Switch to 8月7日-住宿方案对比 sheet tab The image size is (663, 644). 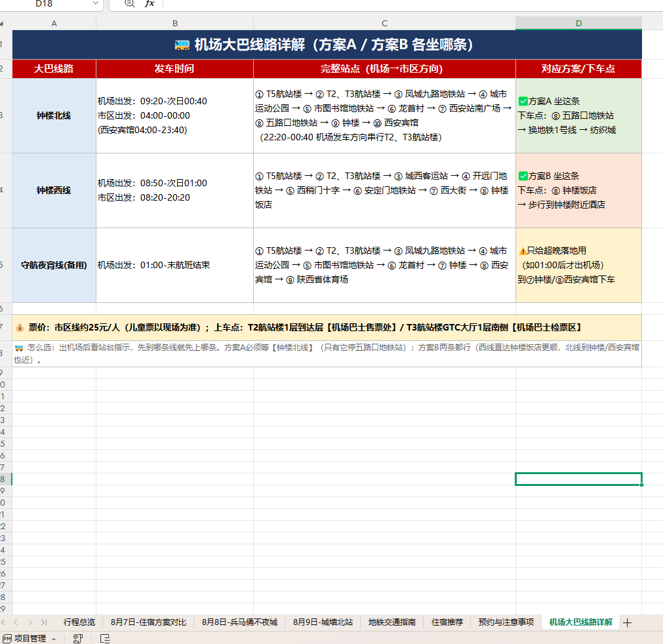(x=148, y=622)
